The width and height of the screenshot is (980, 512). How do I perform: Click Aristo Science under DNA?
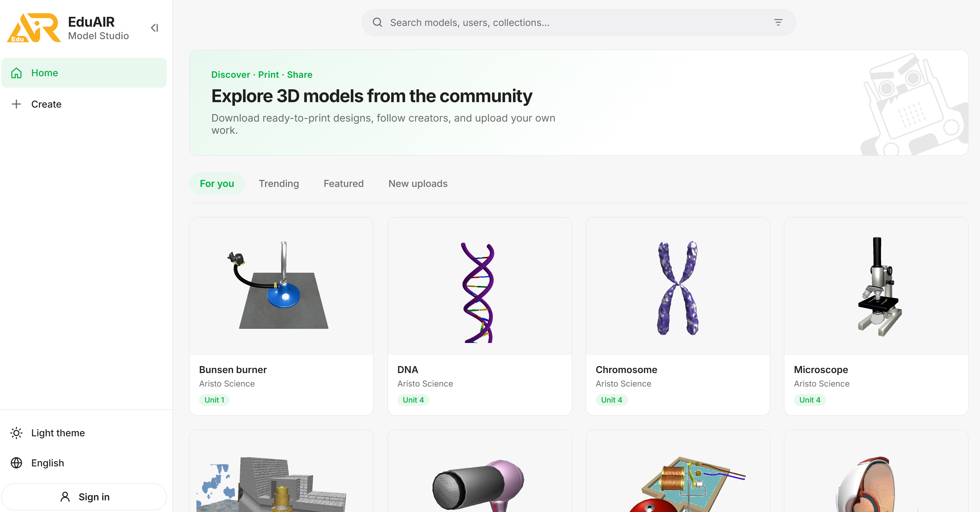click(x=425, y=384)
